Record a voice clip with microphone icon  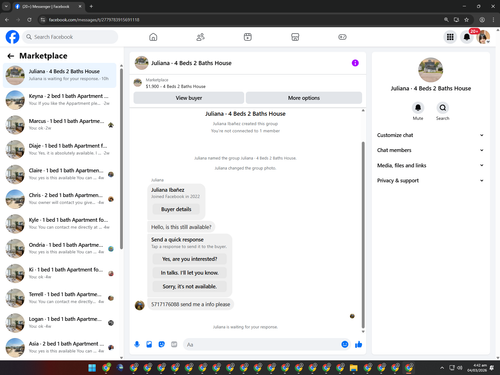pyautogui.click(x=137, y=344)
